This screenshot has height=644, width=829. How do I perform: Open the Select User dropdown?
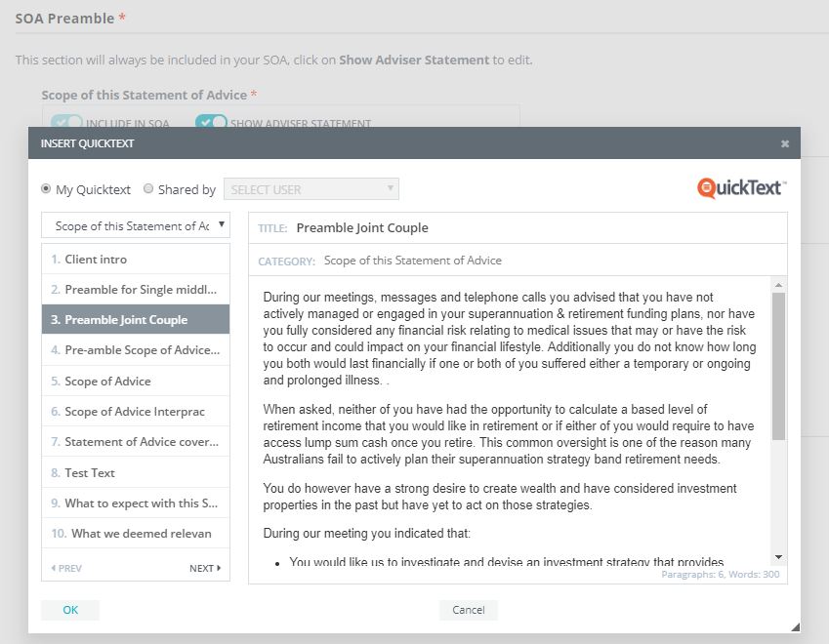pyautogui.click(x=311, y=189)
